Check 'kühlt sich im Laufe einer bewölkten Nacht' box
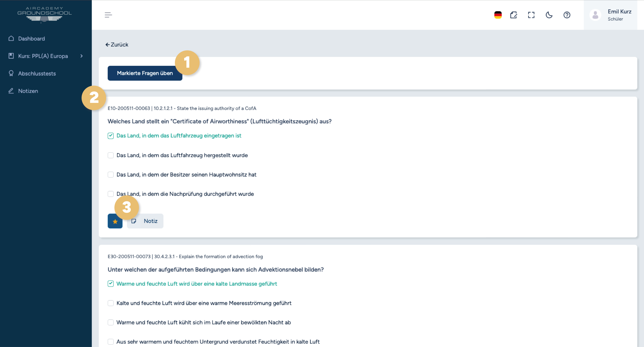 point(111,322)
